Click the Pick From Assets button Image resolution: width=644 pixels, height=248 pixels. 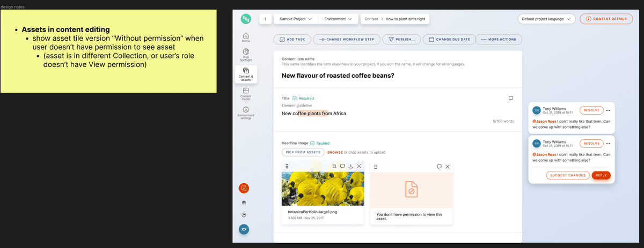pos(303,152)
